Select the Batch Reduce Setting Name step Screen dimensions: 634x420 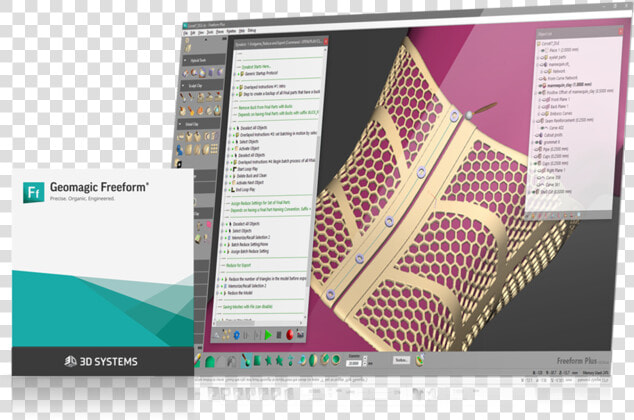[249, 245]
